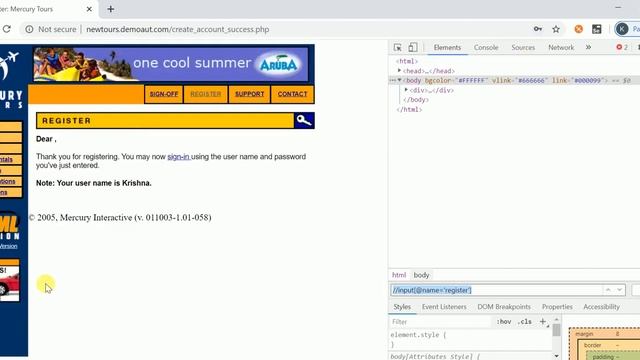
Task: View the Not secure site info icon
Action: pos(29,29)
